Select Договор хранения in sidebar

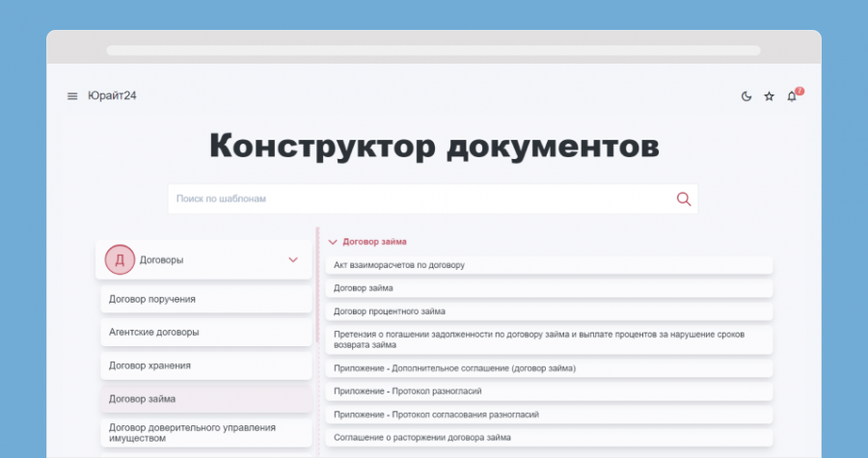[206, 365]
